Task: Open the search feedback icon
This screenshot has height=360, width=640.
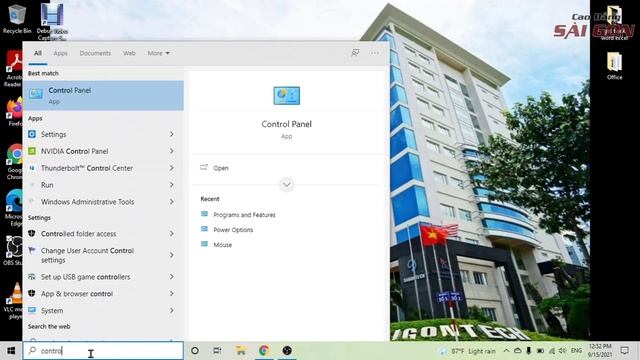Action: [355, 53]
